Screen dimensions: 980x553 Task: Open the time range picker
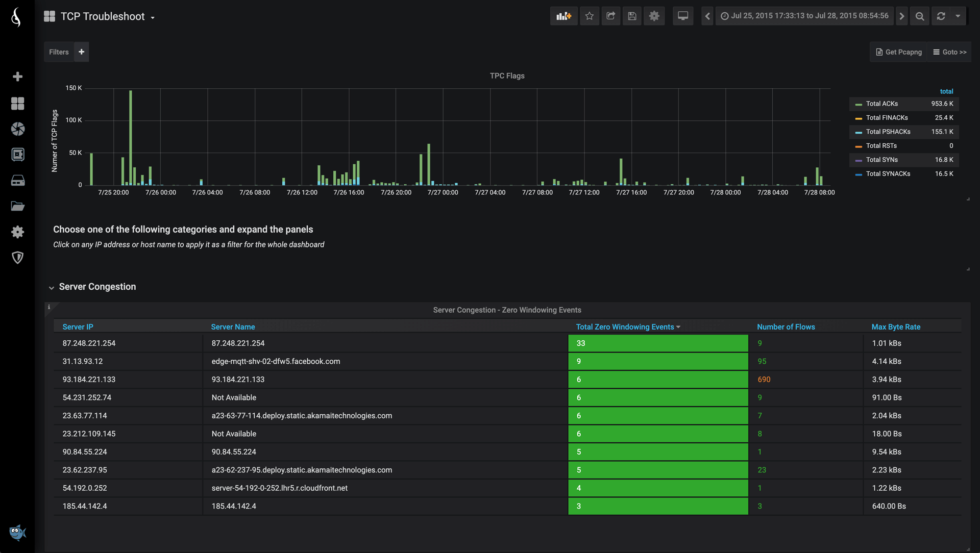tap(804, 16)
